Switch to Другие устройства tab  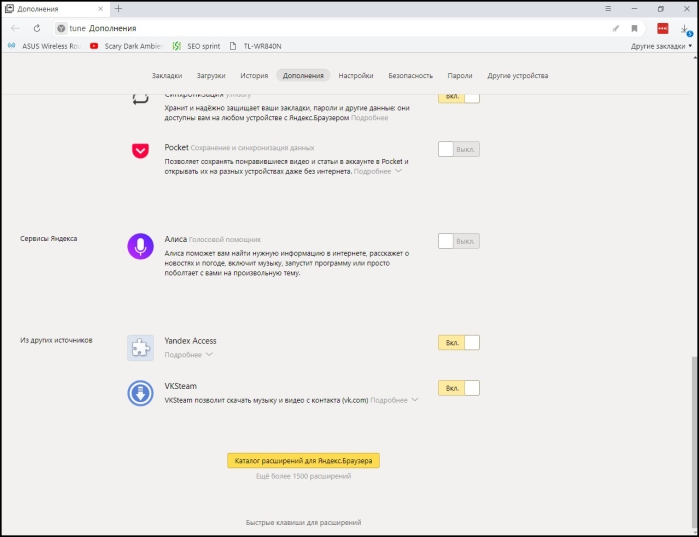(518, 75)
